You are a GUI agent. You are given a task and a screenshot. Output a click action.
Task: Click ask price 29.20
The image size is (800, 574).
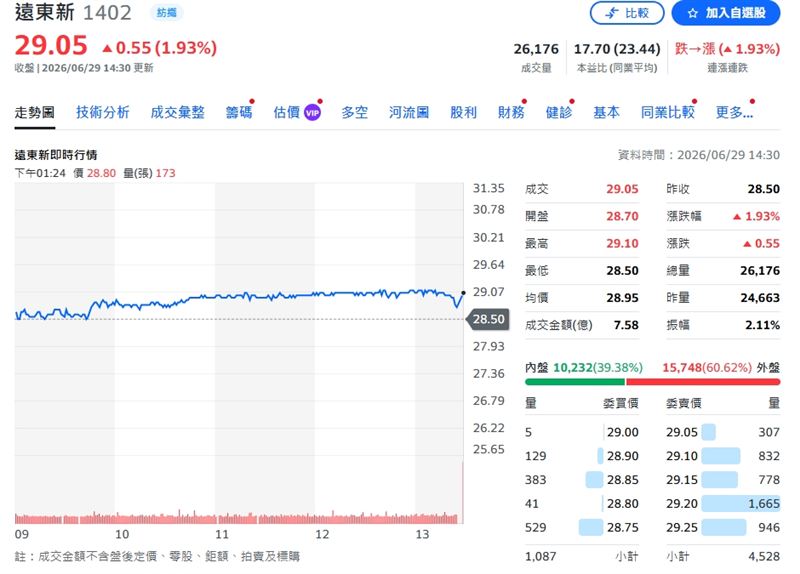(682, 504)
